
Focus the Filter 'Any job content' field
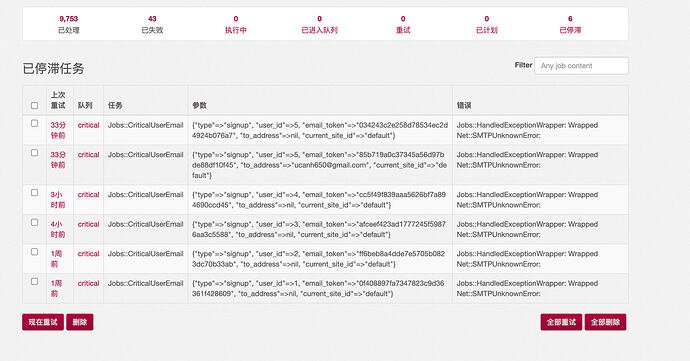point(581,66)
